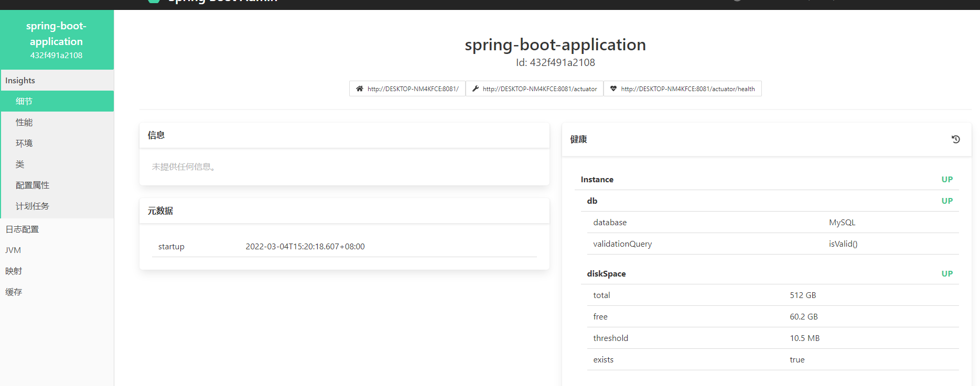The width and height of the screenshot is (980, 386).
Task: Click the 'Id: 432f491a2108' subtitle
Action: point(555,62)
